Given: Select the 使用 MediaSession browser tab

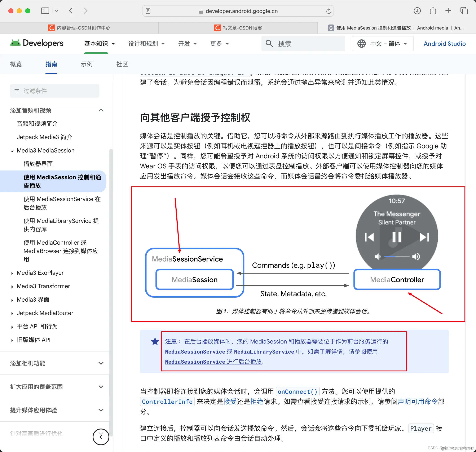Looking at the screenshot, I should [396, 28].
